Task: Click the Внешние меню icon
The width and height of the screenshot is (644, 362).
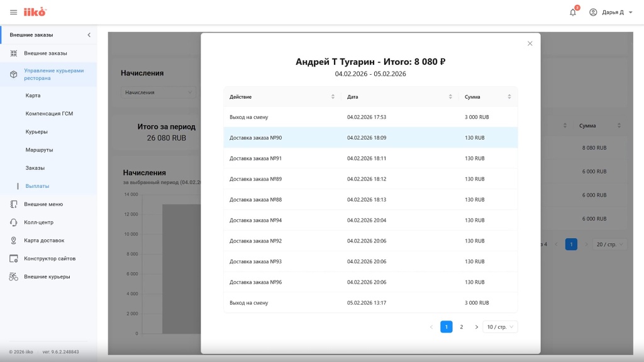Action: point(14,204)
